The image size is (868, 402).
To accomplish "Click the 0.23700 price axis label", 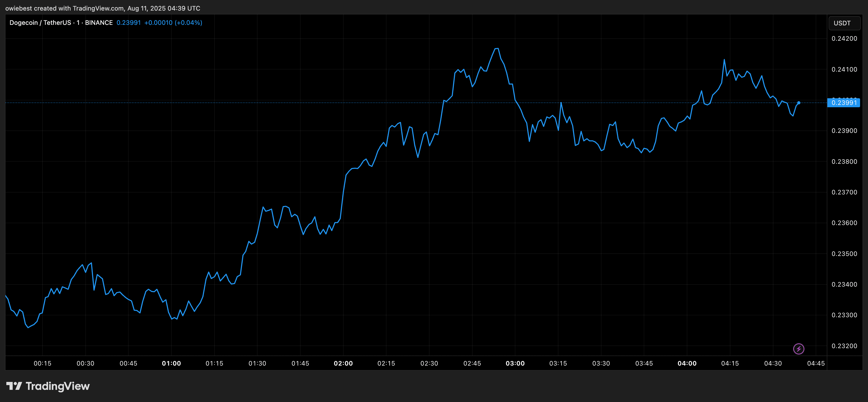I will [844, 192].
